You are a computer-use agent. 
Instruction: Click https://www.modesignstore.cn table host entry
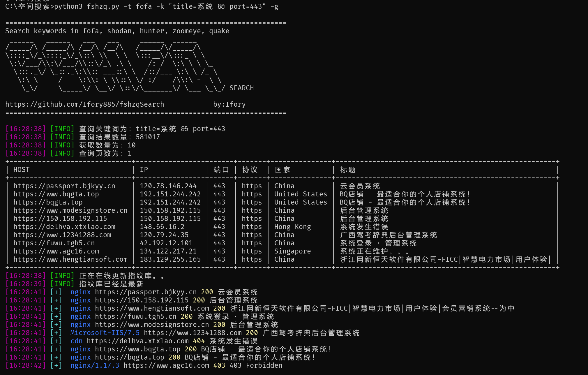pos(70,210)
